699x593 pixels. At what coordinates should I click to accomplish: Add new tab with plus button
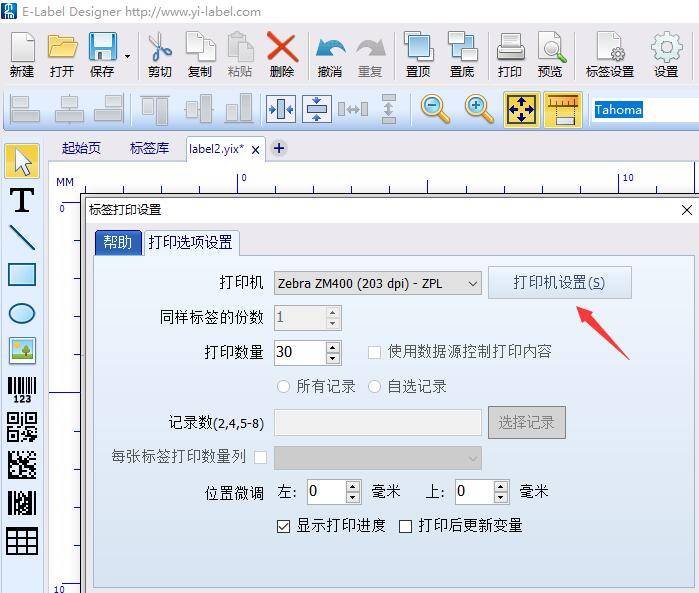click(279, 148)
